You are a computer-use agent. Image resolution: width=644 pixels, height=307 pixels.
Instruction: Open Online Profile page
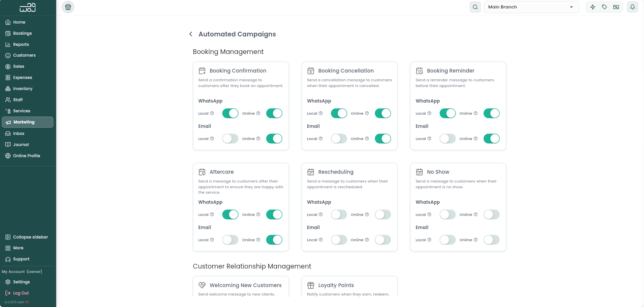tap(28, 156)
